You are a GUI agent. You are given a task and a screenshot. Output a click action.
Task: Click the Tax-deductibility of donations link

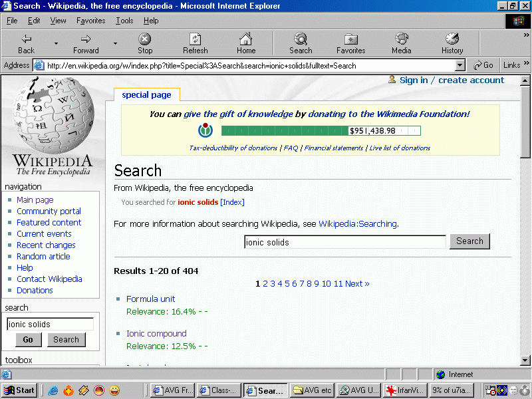click(233, 148)
